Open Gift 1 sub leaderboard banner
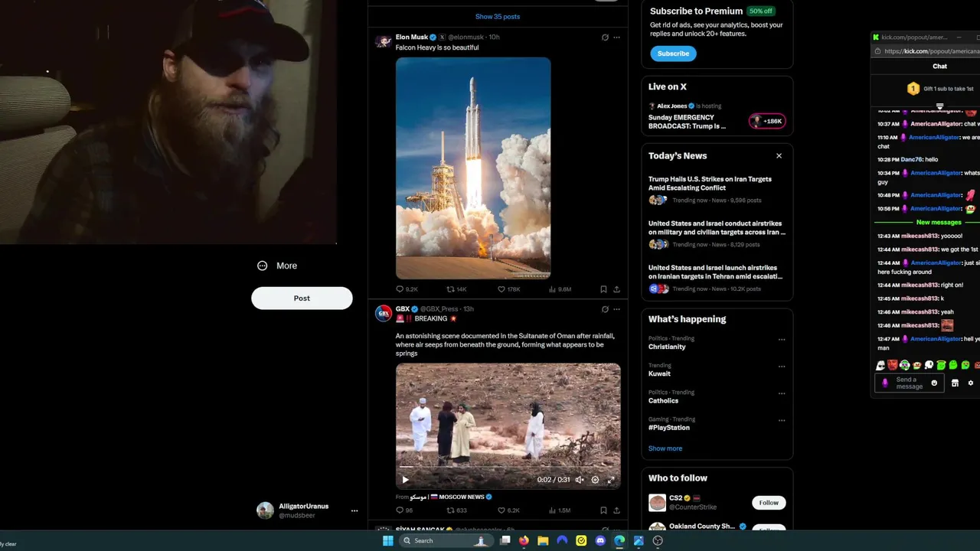 (x=940, y=89)
